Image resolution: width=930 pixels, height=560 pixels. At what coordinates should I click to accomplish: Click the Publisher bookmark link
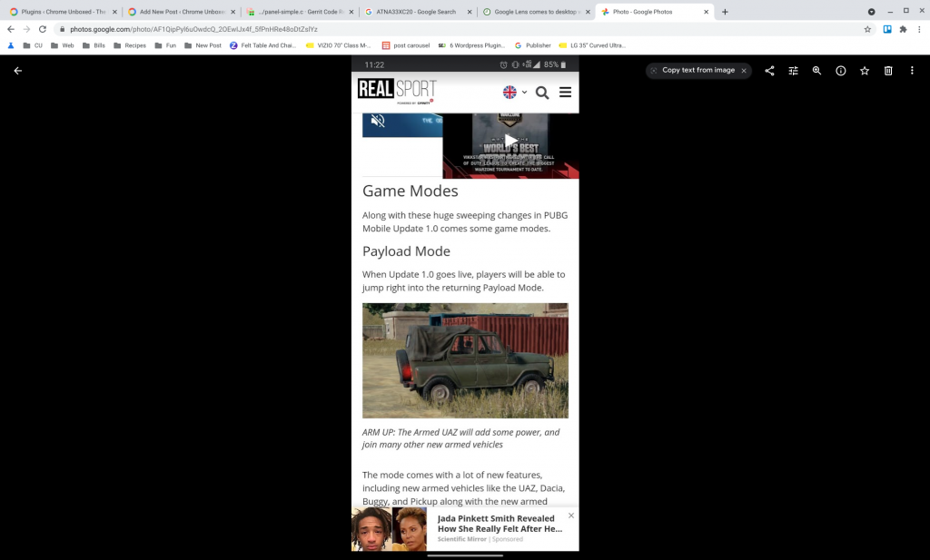coord(533,45)
